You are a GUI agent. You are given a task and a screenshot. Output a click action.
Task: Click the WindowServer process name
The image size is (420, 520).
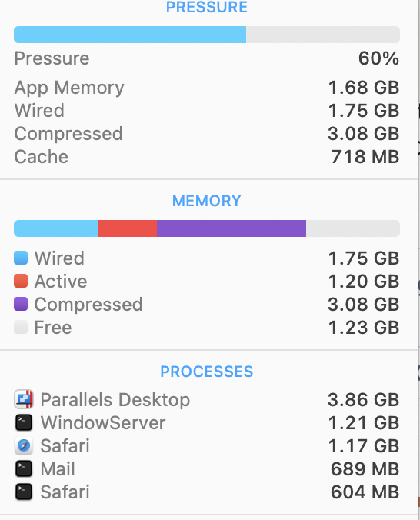(103, 422)
